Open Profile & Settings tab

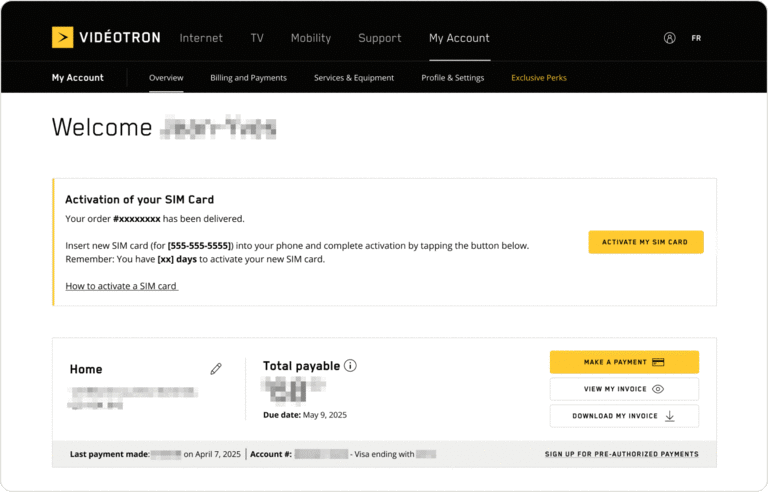click(453, 77)
